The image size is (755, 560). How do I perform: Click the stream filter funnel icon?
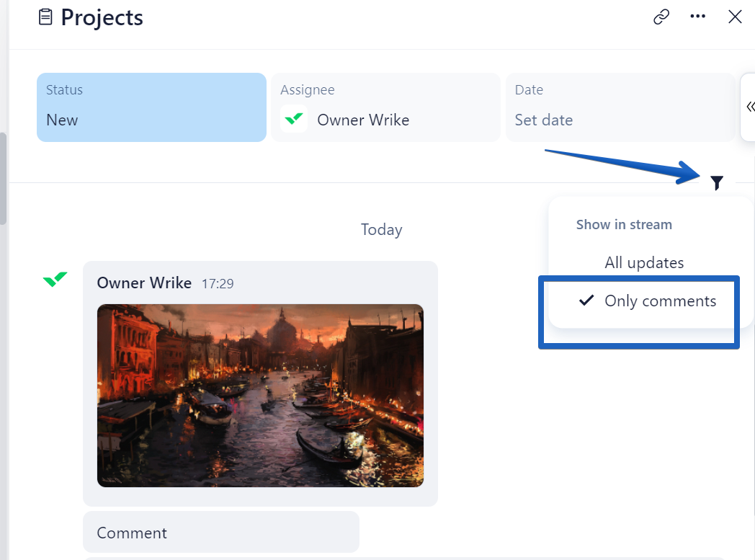point(716,183)
